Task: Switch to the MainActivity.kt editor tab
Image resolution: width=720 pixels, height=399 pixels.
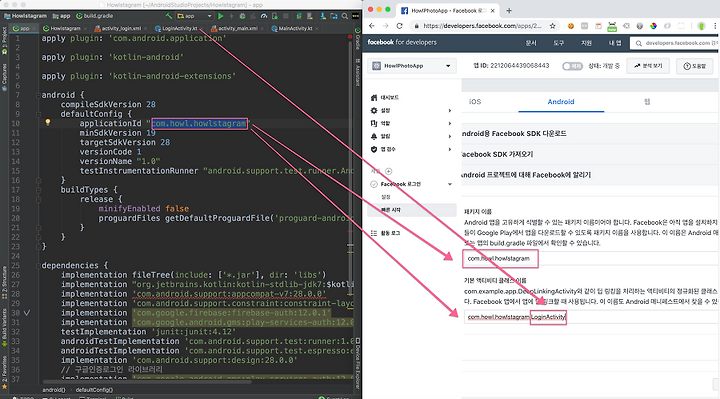Action: point(295,28)
